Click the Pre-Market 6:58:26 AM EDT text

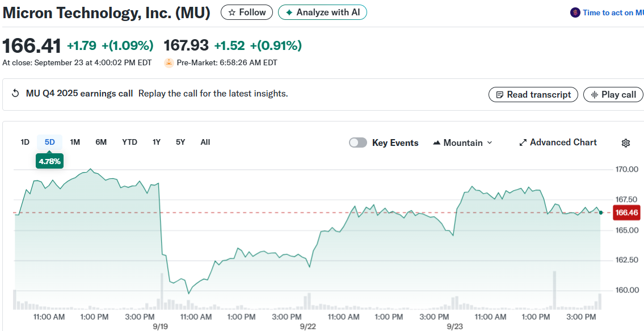coord(227,63)
